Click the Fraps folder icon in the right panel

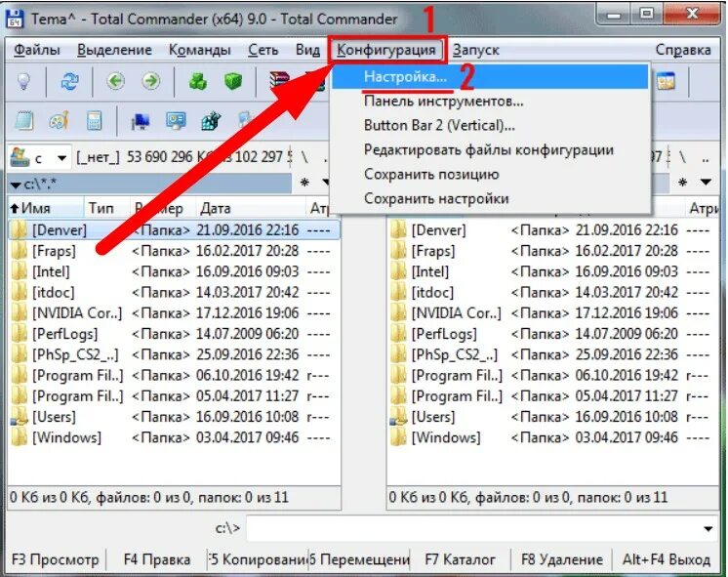(x=398, y=251)
